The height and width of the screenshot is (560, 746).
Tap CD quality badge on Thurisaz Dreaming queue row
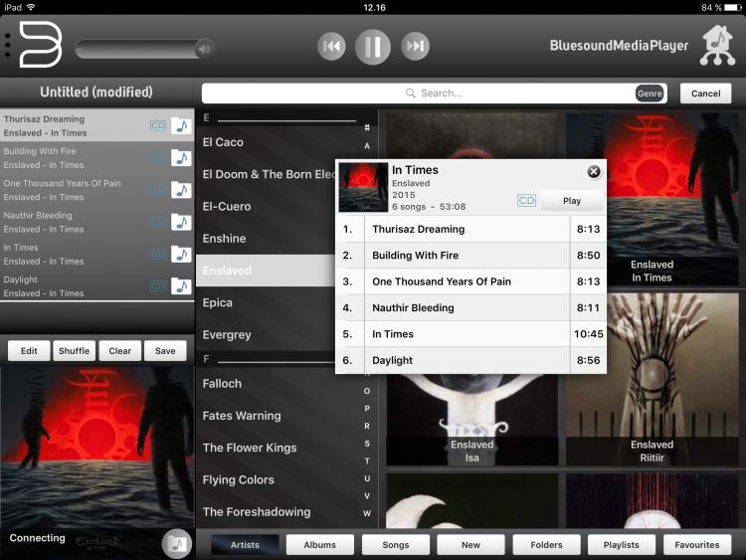pyautogui.click(x=158, y=125)
